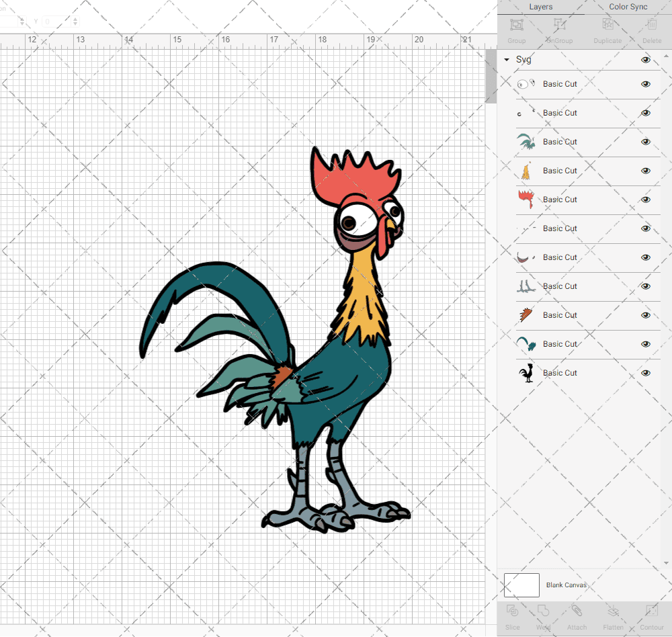
Task: Select the Attach paperclip tool
Action: pos(577,610)
